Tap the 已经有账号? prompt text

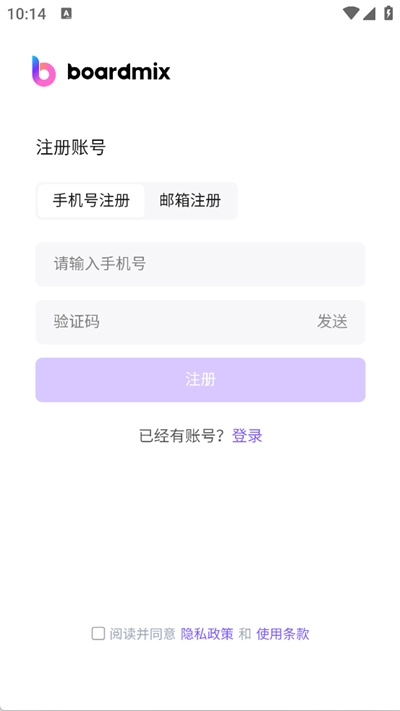tap(182, 436)
